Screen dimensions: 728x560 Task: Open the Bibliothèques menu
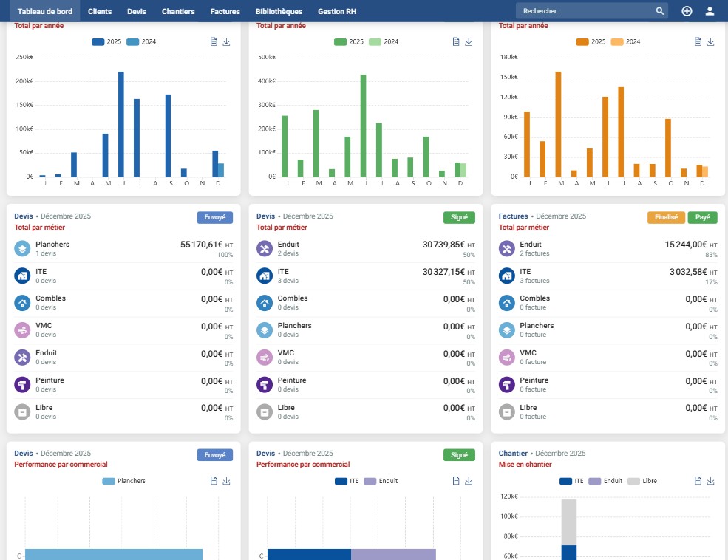tap(279, 11)
